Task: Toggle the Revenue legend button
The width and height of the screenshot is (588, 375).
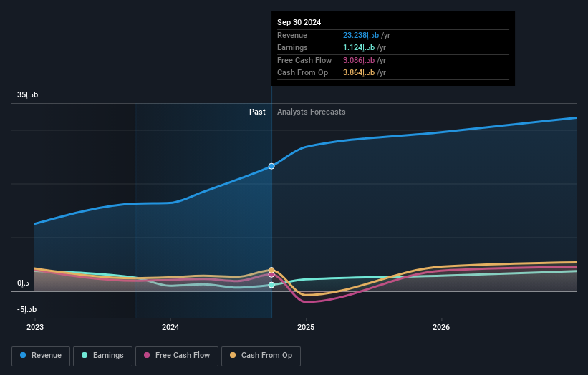Action: pyautogui.click(x=41, y=356)
